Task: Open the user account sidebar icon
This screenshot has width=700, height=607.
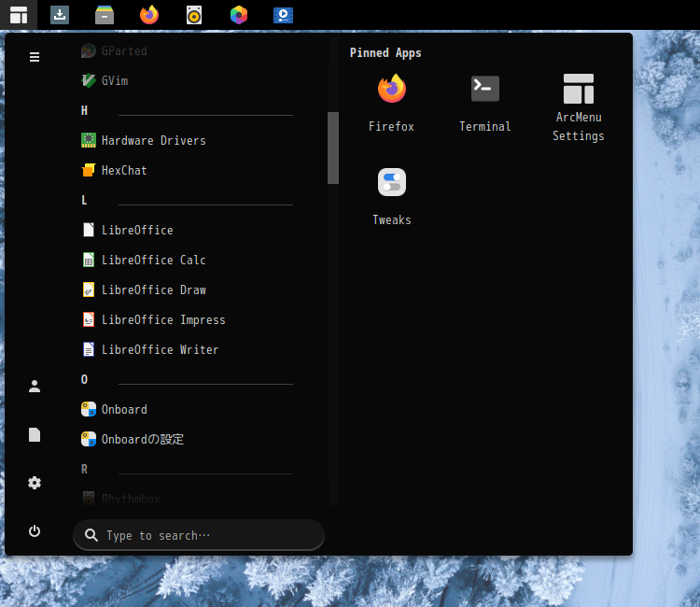Action: tap(35, 387)
